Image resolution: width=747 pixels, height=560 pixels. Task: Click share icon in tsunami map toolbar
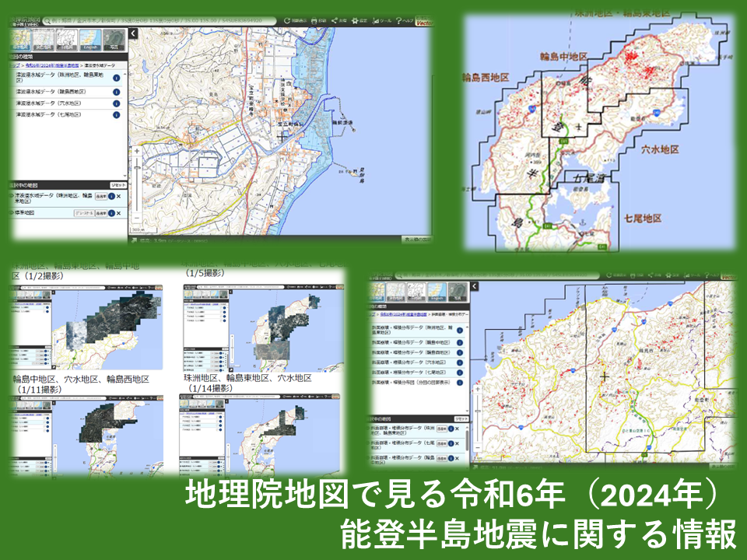[335, 21]
